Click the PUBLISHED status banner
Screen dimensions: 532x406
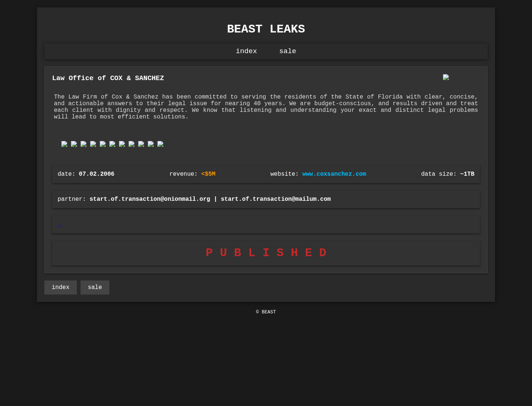[x=266, y=253]
